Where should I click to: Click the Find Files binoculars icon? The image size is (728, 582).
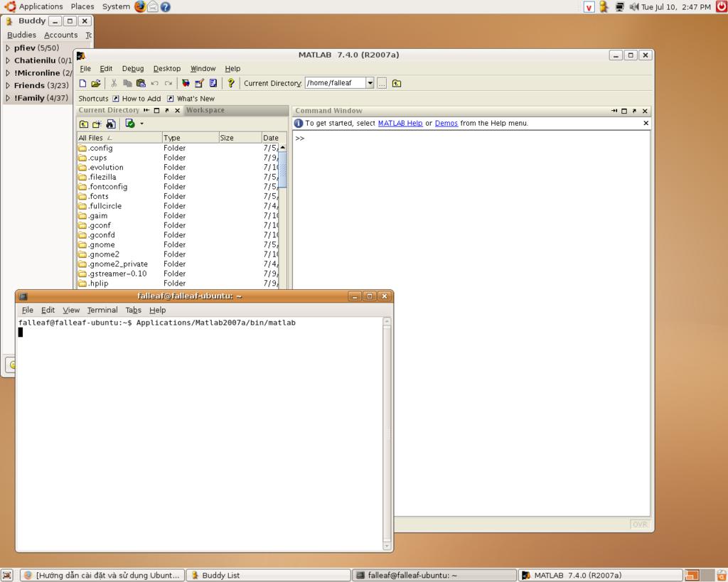pos(110,124)
